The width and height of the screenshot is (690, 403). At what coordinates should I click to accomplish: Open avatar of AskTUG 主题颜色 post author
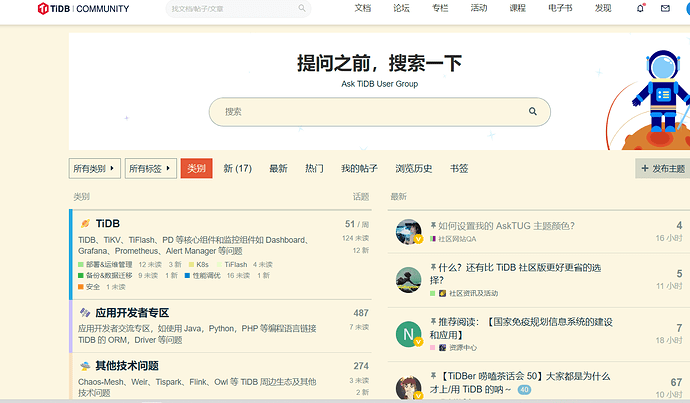pos(408,231)
